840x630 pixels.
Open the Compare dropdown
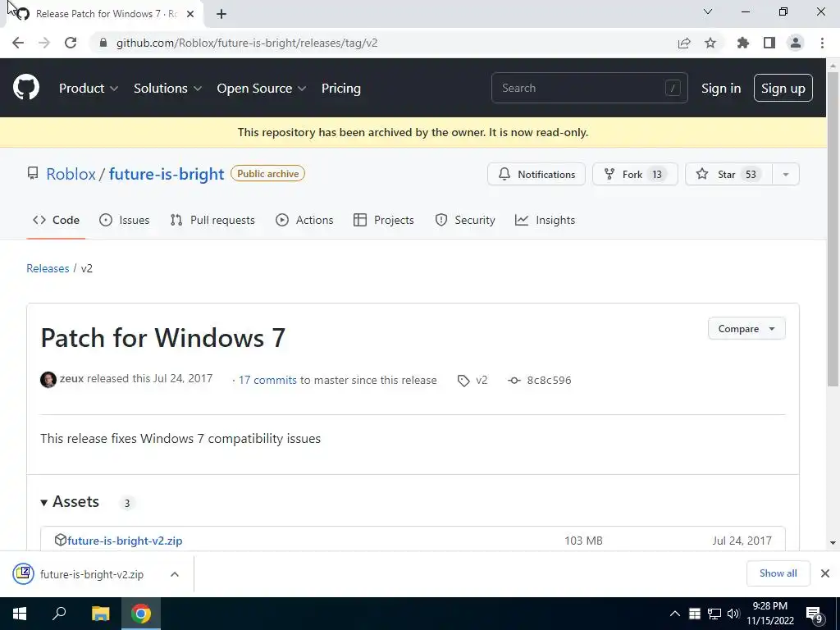tap(746, 328)
